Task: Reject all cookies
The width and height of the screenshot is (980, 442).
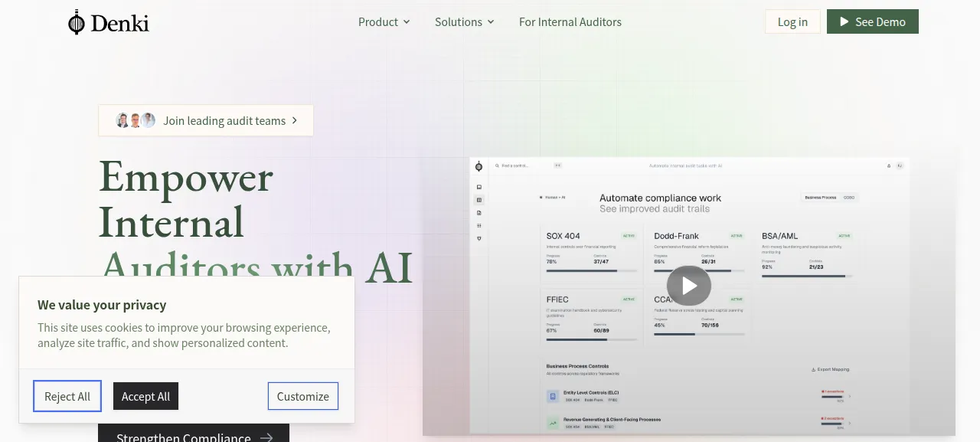Action: (x=67, y=396)
